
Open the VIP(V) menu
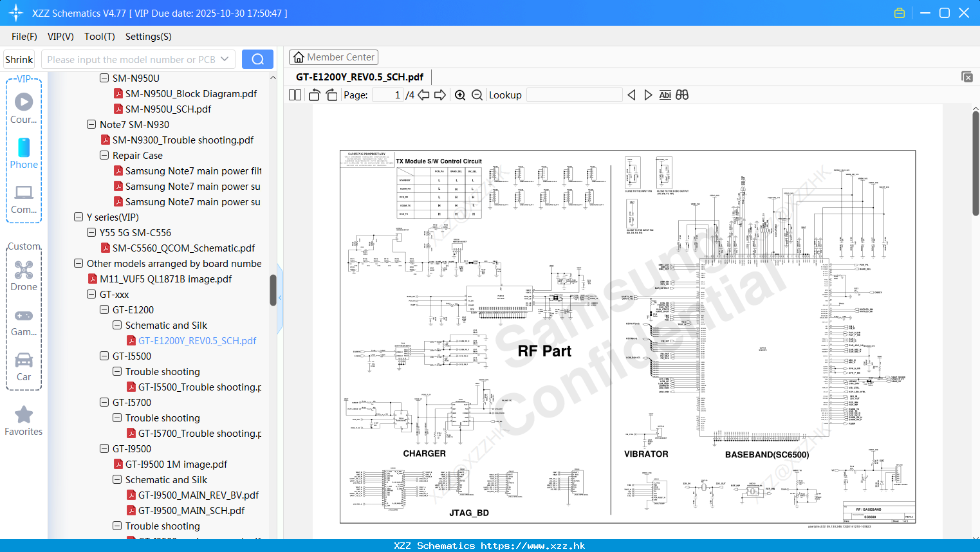tap(60, 37)
